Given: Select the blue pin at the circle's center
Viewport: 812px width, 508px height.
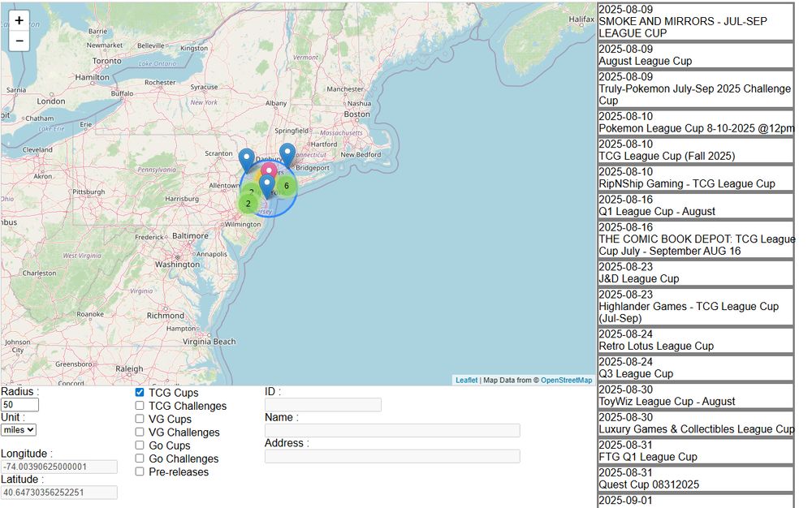Looking at the screenshot, I should 266,186.
